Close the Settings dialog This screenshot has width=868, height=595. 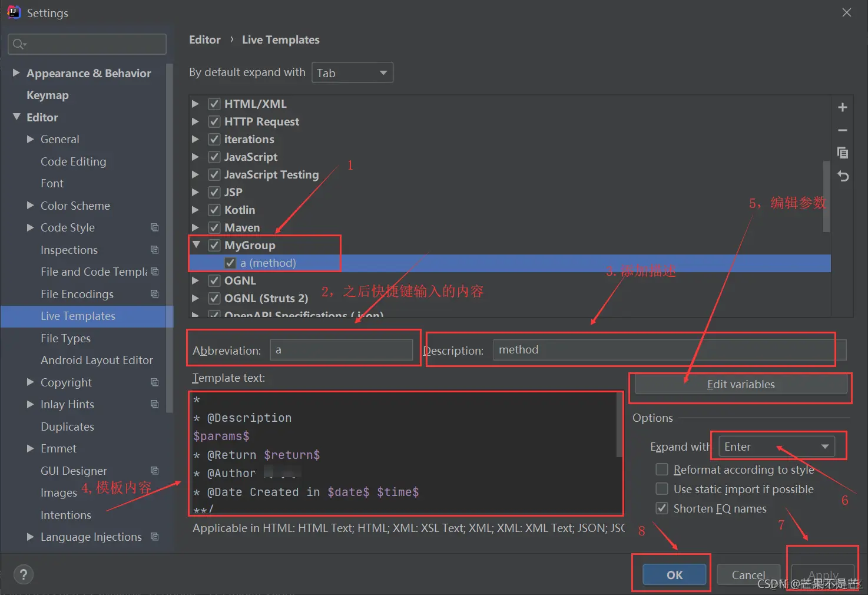[x=847, y=12]
